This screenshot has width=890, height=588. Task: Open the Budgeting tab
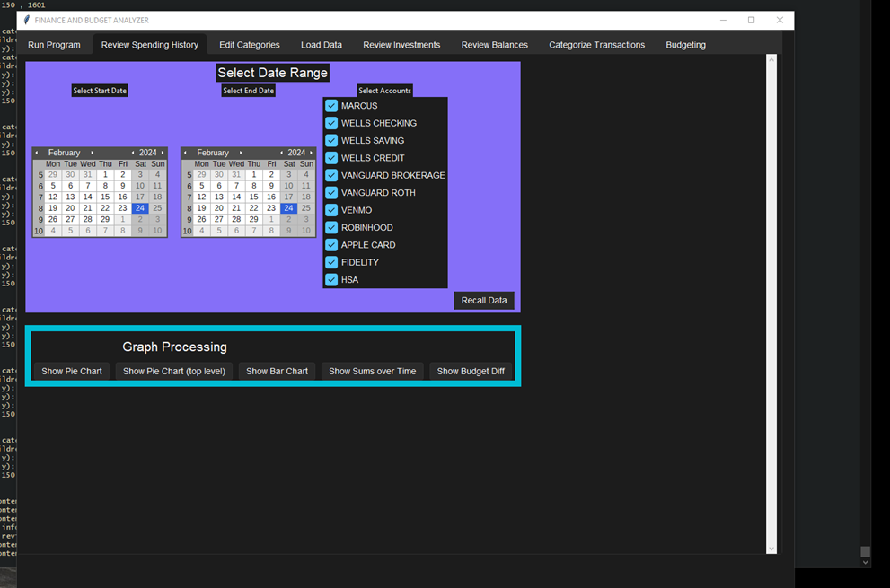coord(685,45)
